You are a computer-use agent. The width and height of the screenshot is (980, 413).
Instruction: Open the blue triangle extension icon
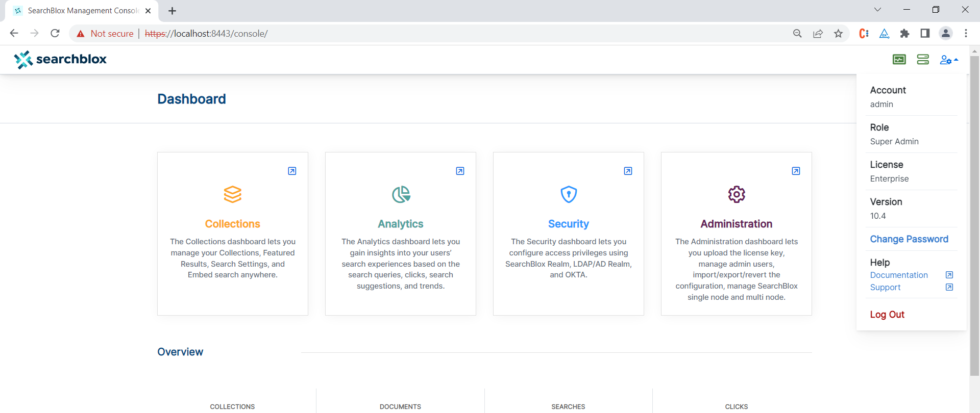click(x=884, y=33)
